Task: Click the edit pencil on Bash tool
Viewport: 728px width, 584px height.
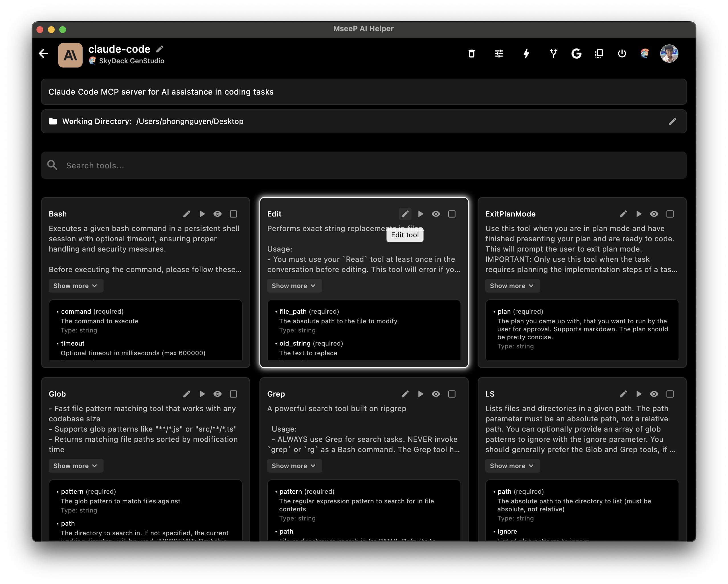Action: 187,214
